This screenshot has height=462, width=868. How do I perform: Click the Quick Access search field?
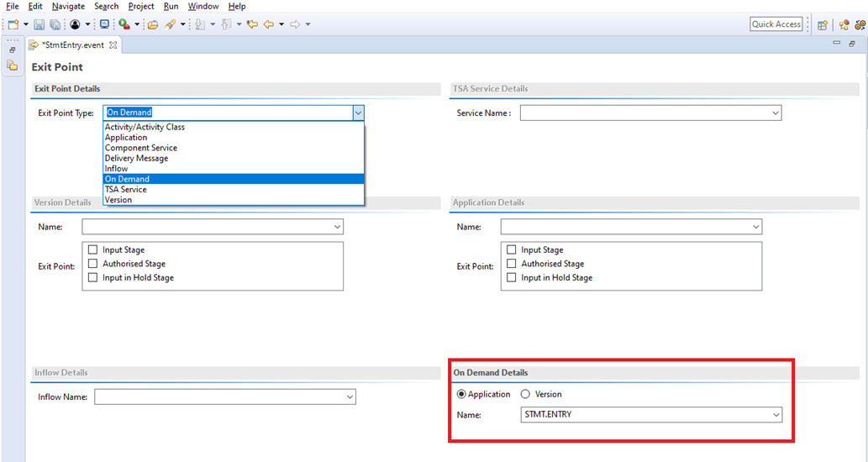click(x=776, y=24)
